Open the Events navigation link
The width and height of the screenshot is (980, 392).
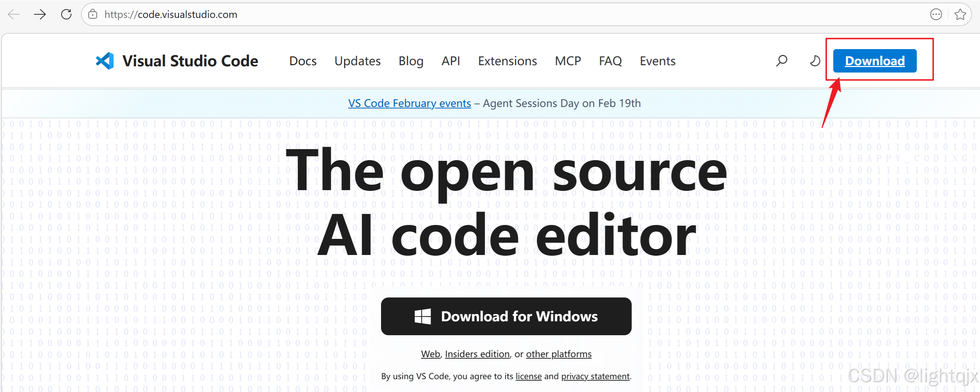[x=657, y=61]
